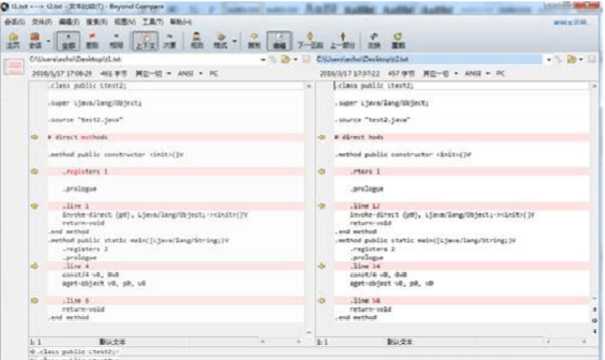Click the Next Section down-arrow icon
The image size is (605, 360).
pos(310,41)
